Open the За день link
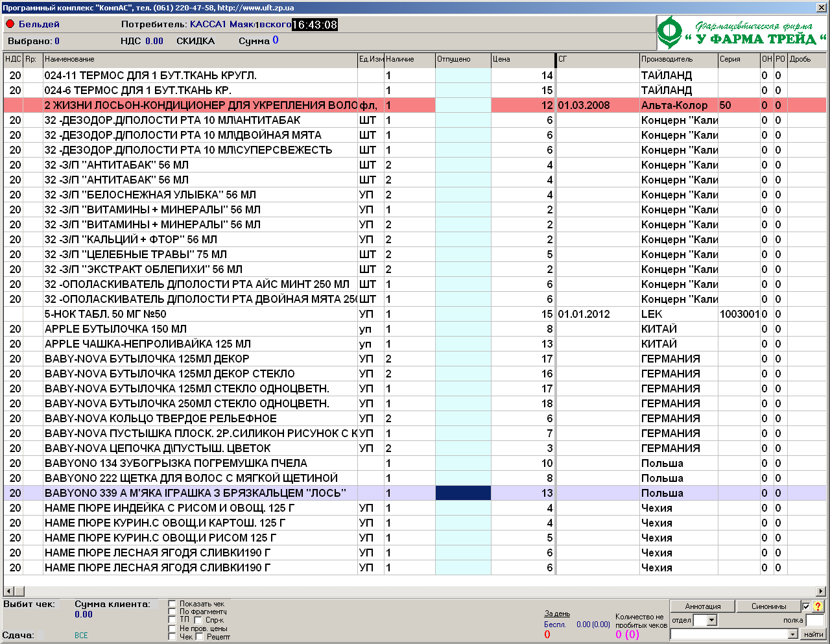The image size is (830, 644). pyautogui.click(x=557, y=614)
